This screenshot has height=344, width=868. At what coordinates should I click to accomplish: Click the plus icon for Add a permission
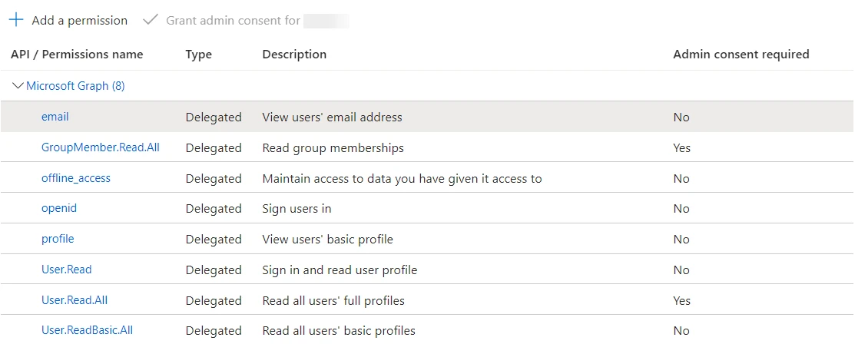[x=16, y=20]
